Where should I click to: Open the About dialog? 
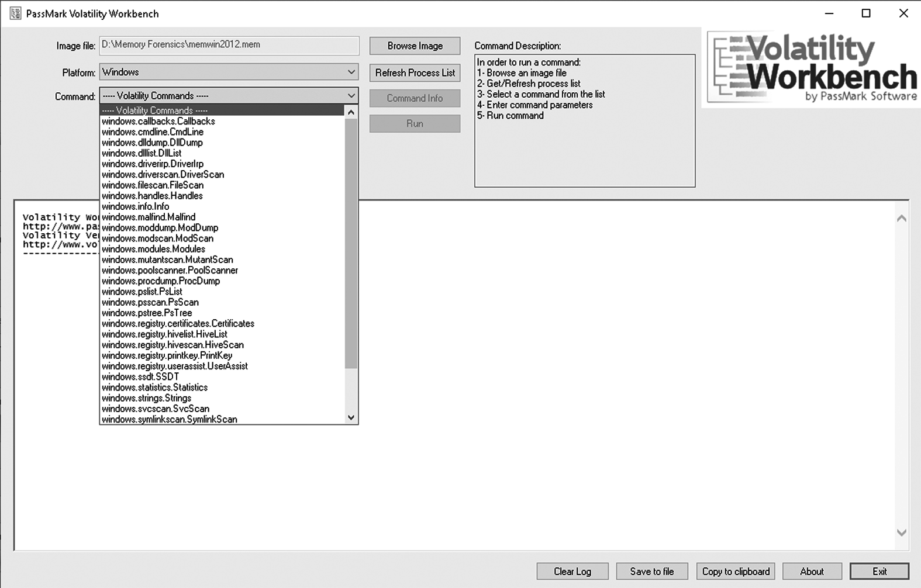tap(812, 571)
